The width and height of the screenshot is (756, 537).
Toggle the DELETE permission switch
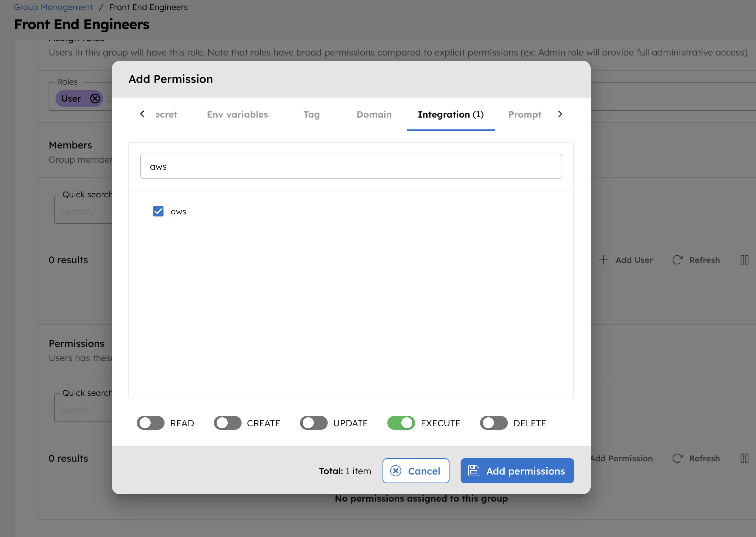point(494,423)
